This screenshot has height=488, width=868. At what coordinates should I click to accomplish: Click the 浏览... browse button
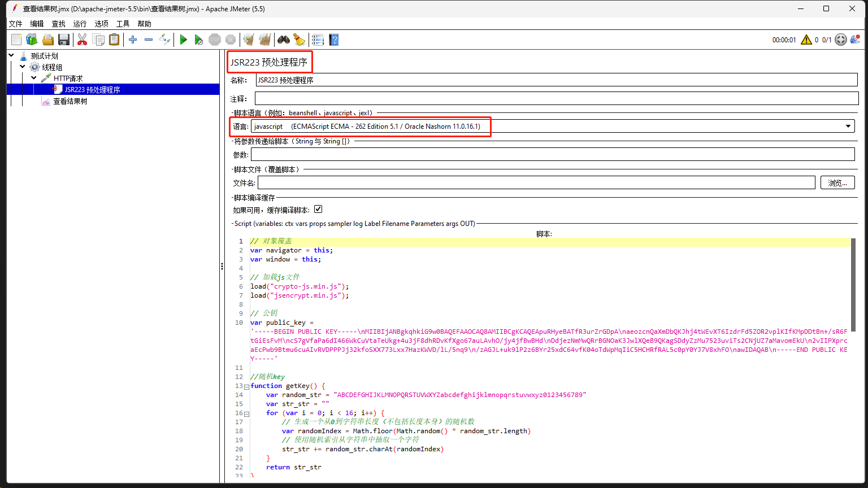point(837,182)
